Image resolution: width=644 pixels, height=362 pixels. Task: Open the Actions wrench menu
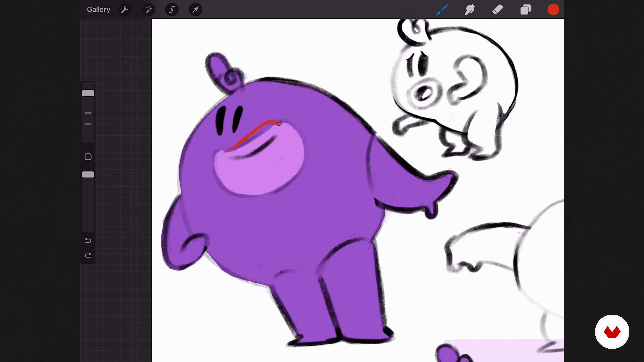tap(125, 10)
